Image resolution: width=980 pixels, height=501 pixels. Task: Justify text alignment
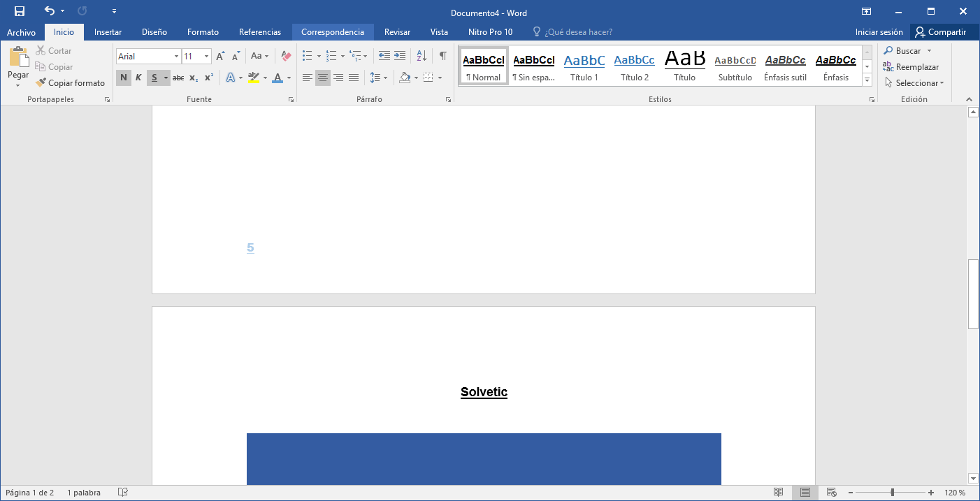pos(354,78)
